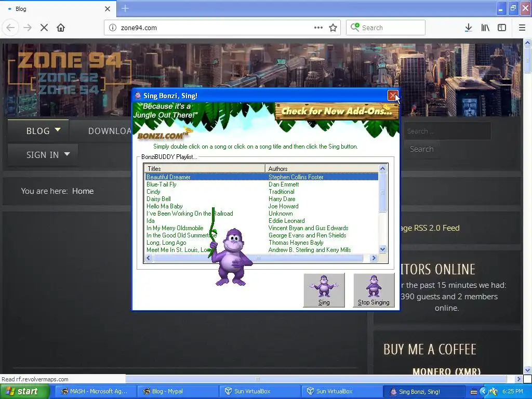Click author Thomas Haynes Bayly
The height and width of the screenshot is (399, 532).
point(296,243)
